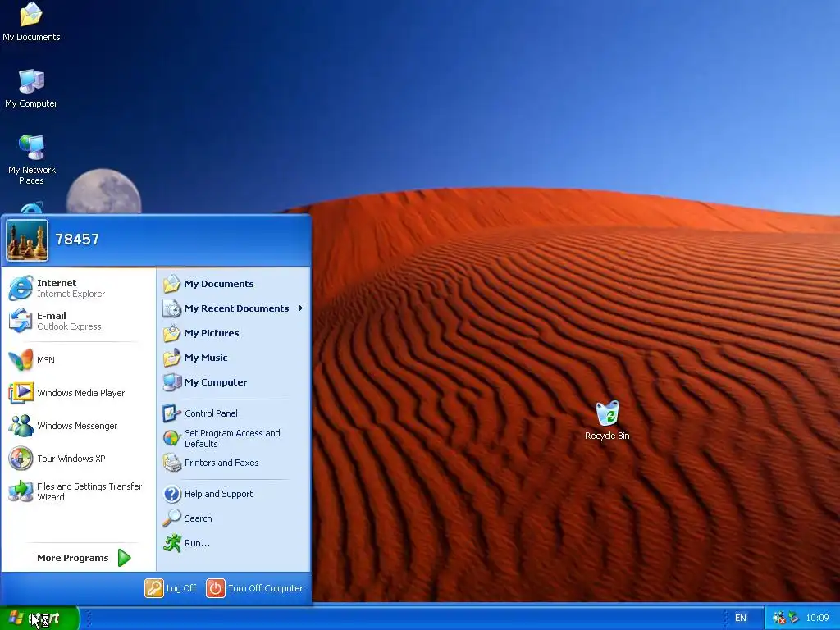Click Turn Off Computer text label
The height and width of the screenshot is (630, 840).
click(x=265, y=588)
